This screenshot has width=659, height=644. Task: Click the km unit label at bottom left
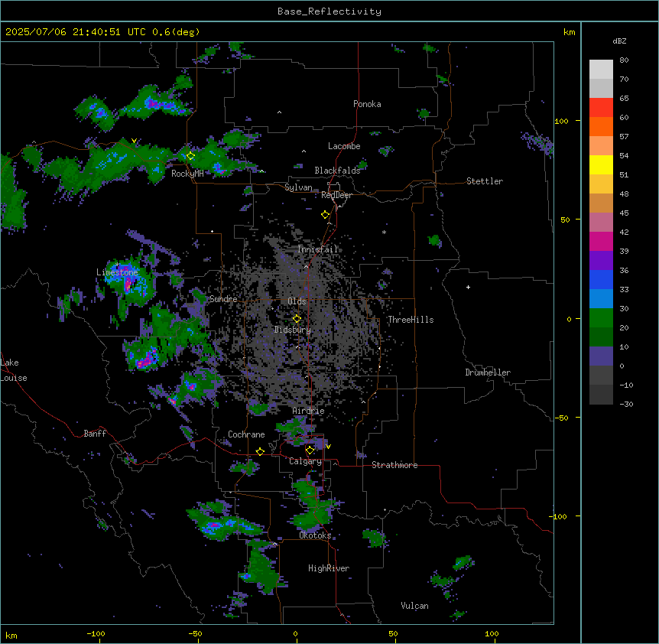pyautogui.click(x=11, y=636)
